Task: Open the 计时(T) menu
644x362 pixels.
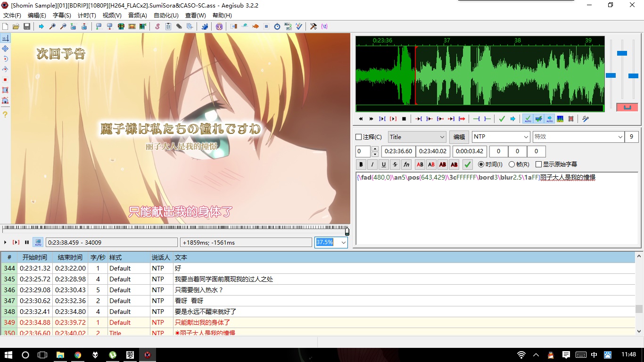Action: [x=87, y=16]
